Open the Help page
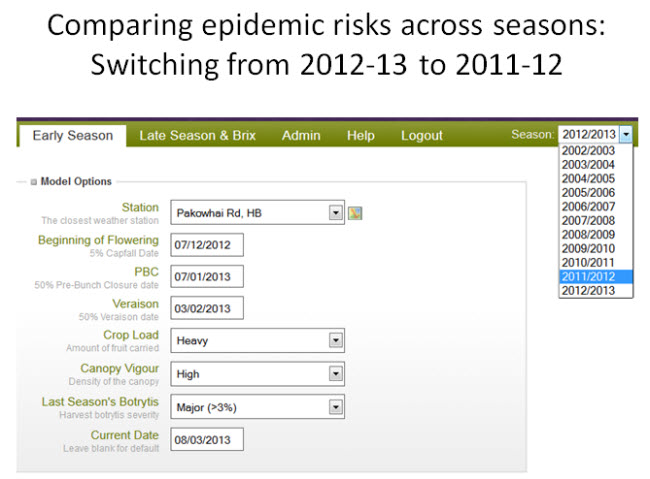 361,136
